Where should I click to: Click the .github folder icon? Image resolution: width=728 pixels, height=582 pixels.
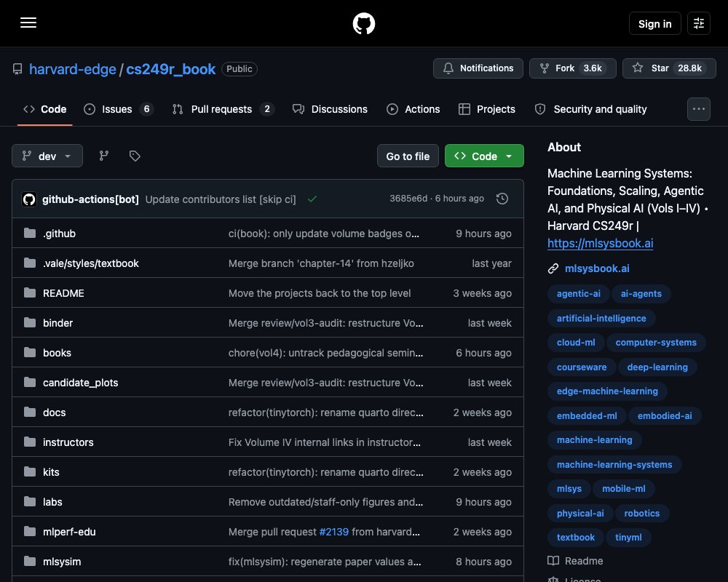pyautogui.click(x=30, y=233)
